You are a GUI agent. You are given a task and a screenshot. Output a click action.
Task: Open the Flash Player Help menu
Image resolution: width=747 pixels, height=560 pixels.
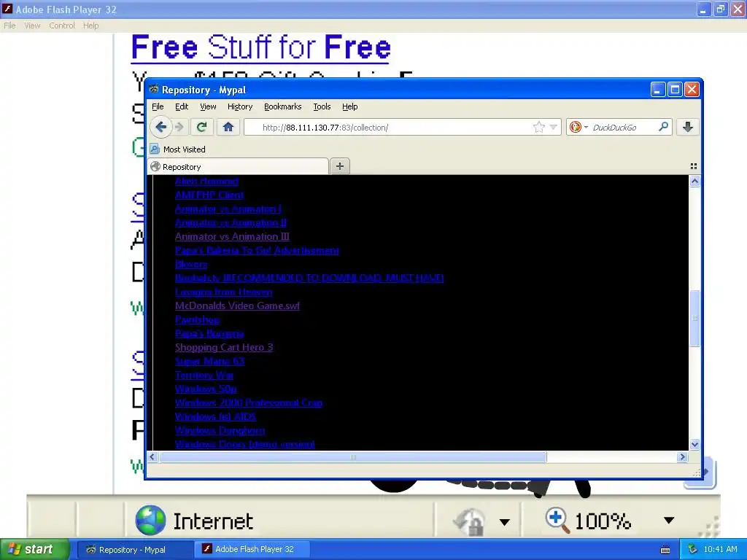pos(90,26)
